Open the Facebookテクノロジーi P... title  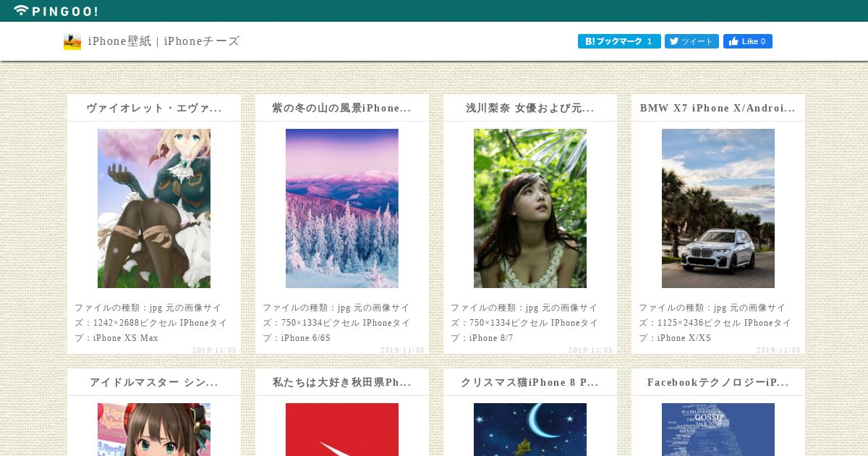[718, 382]
